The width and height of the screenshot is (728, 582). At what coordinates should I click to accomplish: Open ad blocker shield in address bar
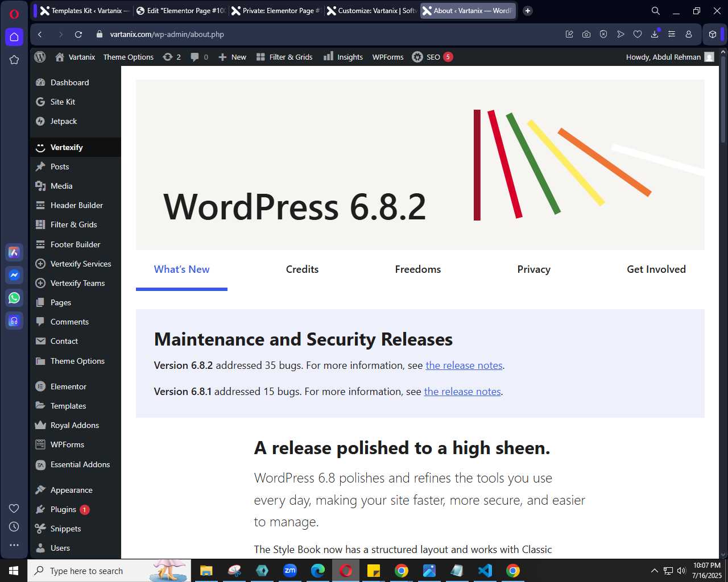click(x=603, y=34)
